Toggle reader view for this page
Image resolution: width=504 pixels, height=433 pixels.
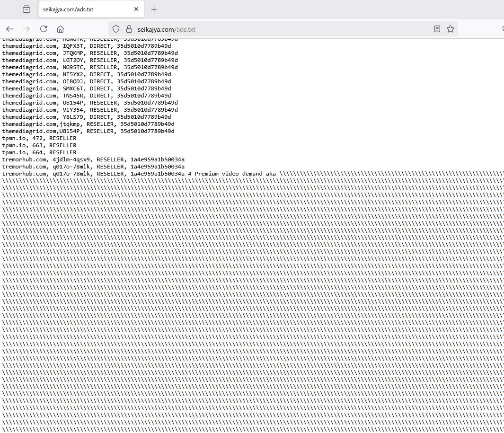coord(437,29)
